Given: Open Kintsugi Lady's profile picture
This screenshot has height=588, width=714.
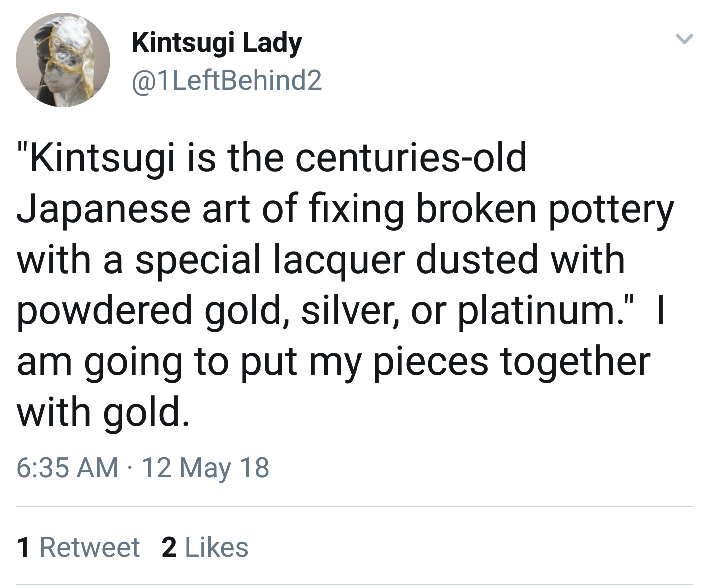Looking at the screenshot, I should (x=63, y=60).
